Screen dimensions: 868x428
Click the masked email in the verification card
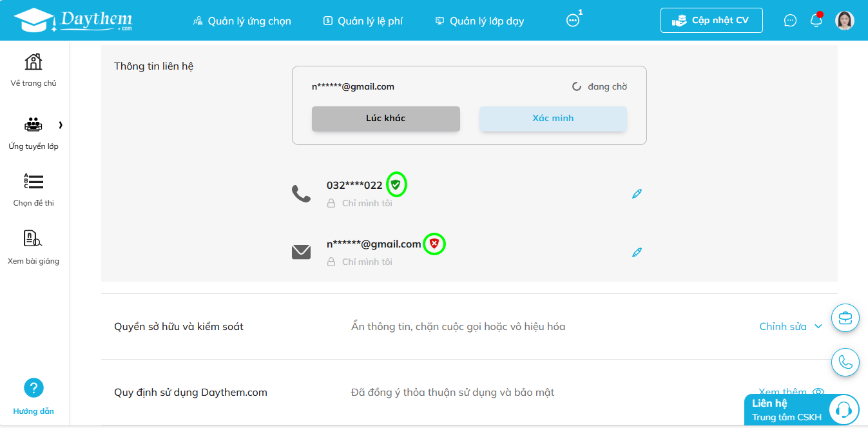coord(353,86)
